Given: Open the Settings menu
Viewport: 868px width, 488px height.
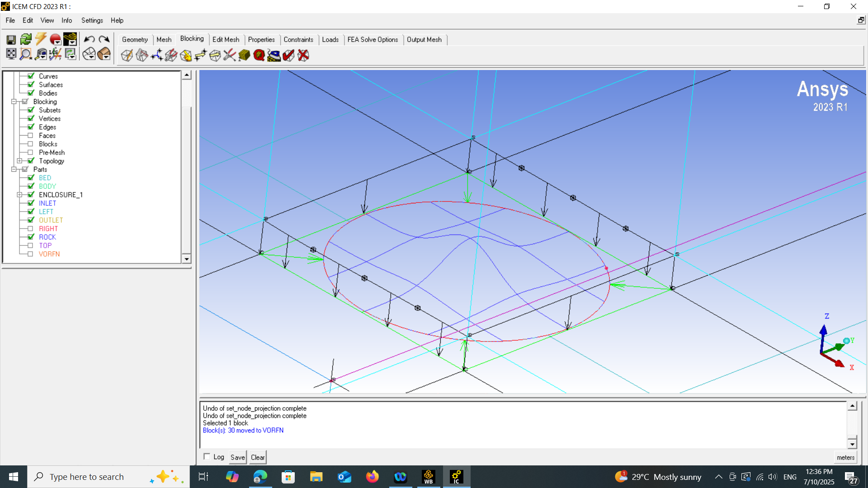Looking at the screenshot, I should point(92,20).
